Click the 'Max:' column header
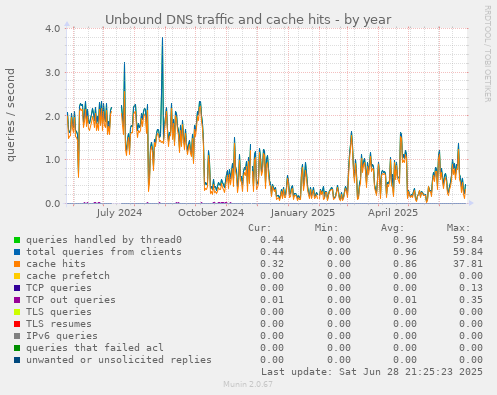 tap(458, 228)
